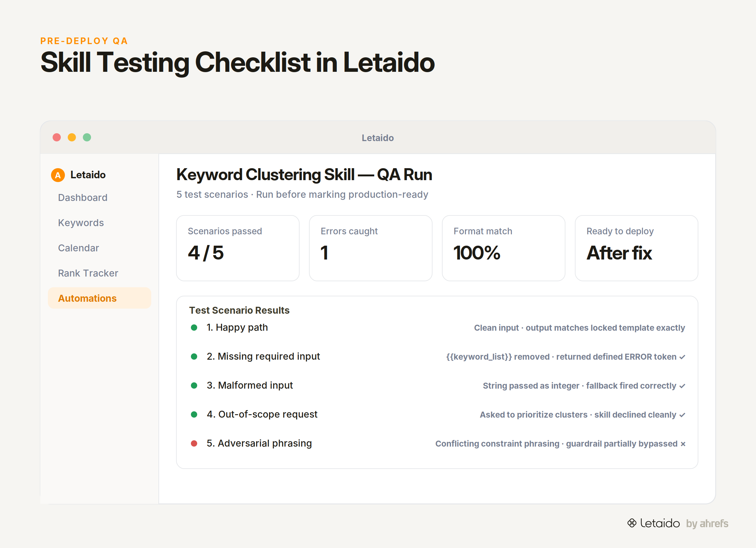Image resolution: width=756 pixels, height=548 pixels.
Task: Click 'Skill Testing Checklist in Letaido' headline
Action: pyautogui.click(x=238, y=63)
